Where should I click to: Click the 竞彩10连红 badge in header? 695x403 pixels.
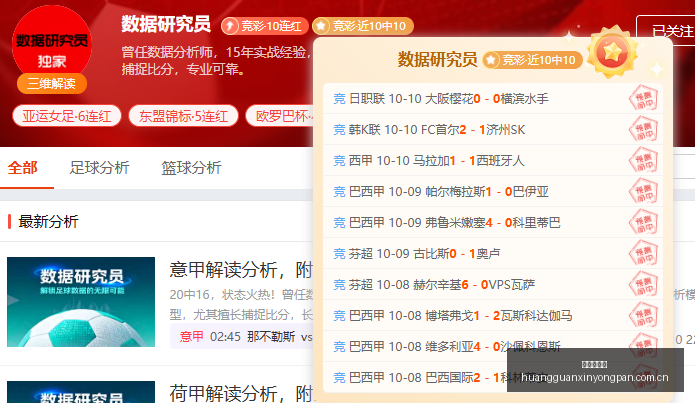(x=265, y=26)
